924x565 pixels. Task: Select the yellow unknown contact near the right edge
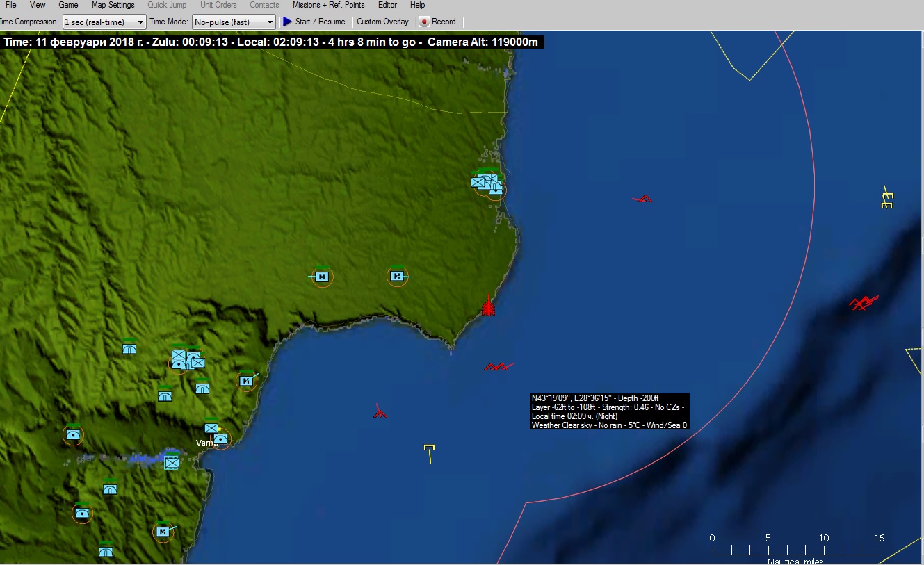tap(886, 197)
